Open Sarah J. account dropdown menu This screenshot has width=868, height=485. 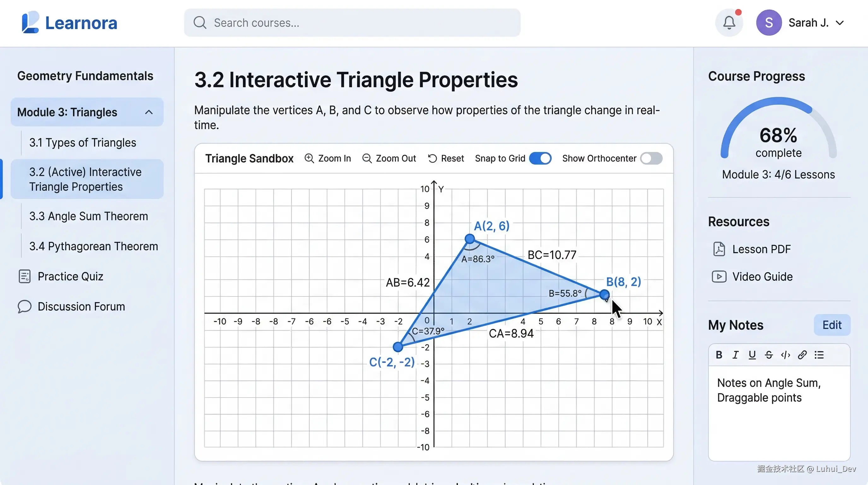coord(840,23)
